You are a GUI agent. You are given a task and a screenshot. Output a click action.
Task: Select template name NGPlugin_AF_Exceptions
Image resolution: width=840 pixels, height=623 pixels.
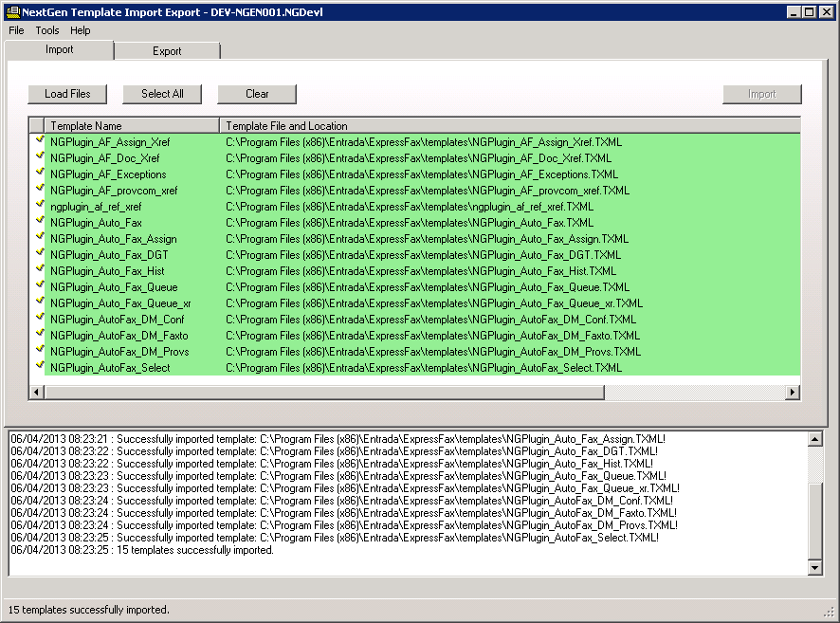tap(108, 174)
